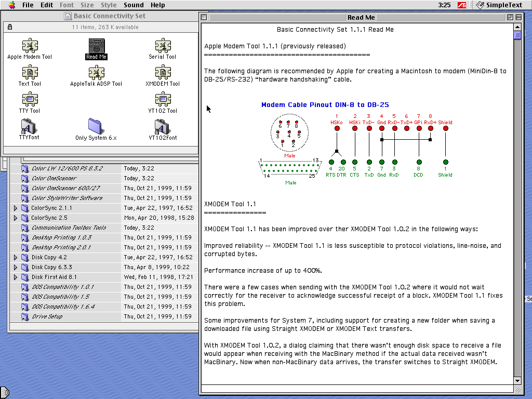Click the DOS Compatibility 1.5 folder icon
The width and height of the screenshot is (532, 399).
(x=25, y=297)
